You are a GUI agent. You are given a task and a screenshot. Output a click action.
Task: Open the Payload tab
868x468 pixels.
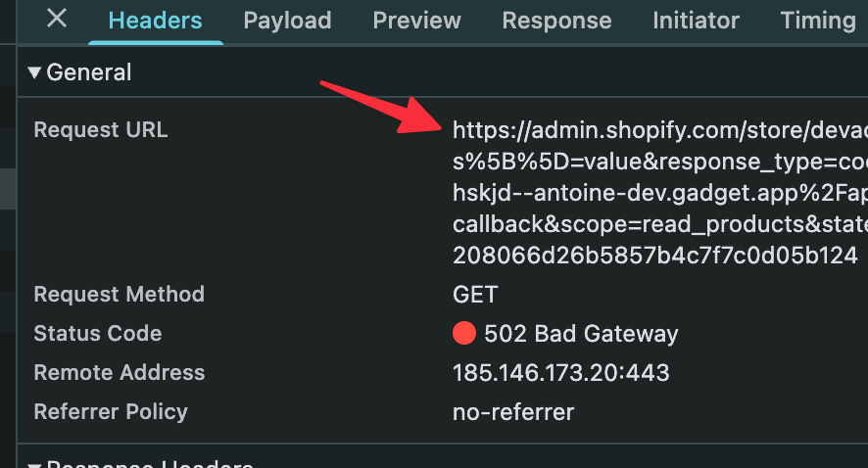[x=287, y=21]
